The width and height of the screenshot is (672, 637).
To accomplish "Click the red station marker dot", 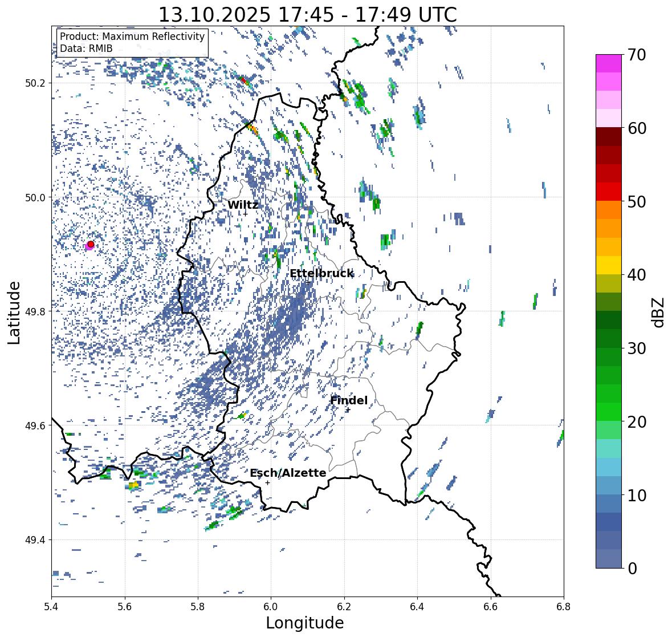I will (91, 244).
